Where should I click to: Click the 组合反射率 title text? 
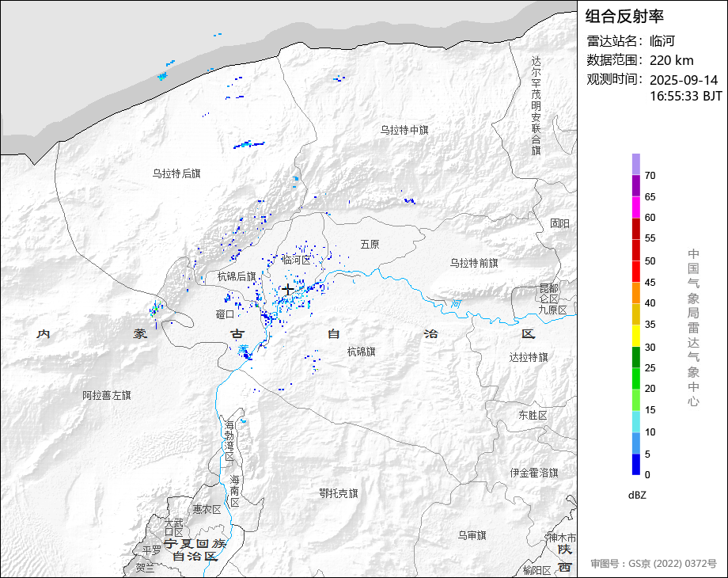click(x=624, y=17)
